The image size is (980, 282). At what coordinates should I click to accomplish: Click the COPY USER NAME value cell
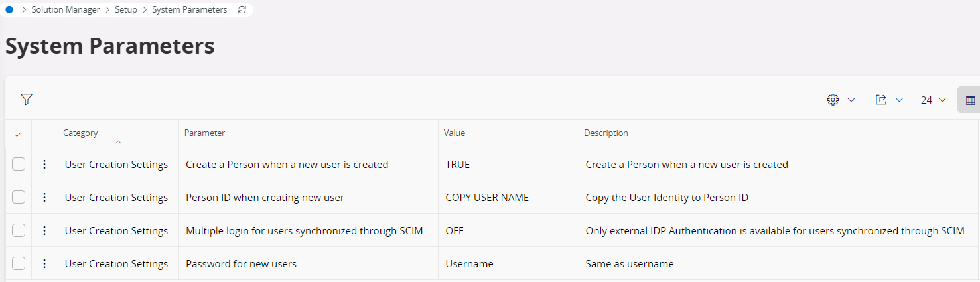coord(487,198)
